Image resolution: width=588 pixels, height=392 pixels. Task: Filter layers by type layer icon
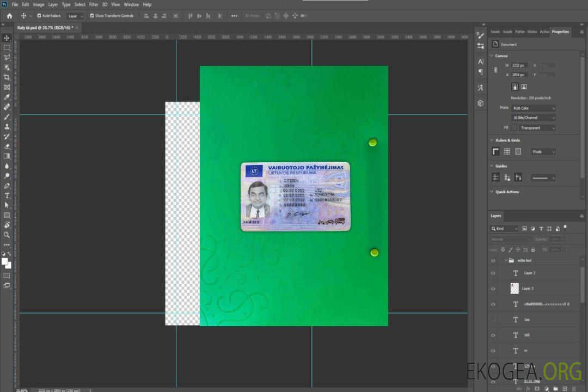click(x=541, y=229)
